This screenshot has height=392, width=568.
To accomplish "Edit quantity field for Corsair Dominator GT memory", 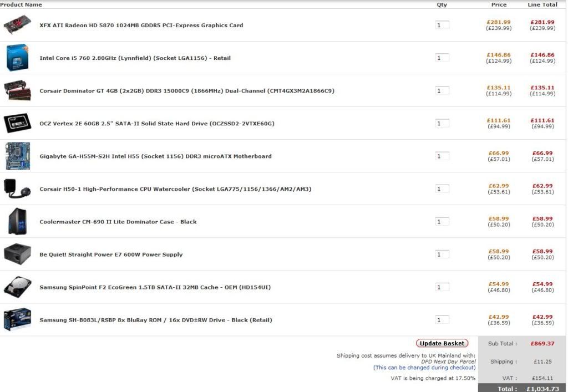I will [x=442, y=90].
